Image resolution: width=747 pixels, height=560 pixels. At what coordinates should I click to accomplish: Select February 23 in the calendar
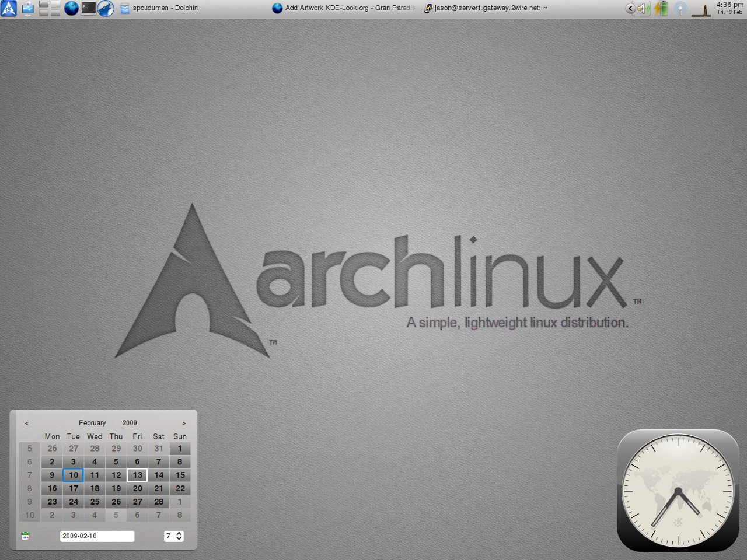click(x=52, y=502)
